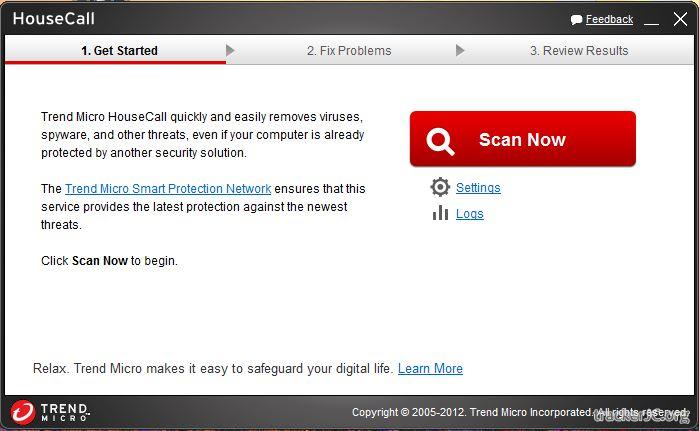Open the Settings link
The height and width of the screenshot is (431, 699).
point(478,188)
